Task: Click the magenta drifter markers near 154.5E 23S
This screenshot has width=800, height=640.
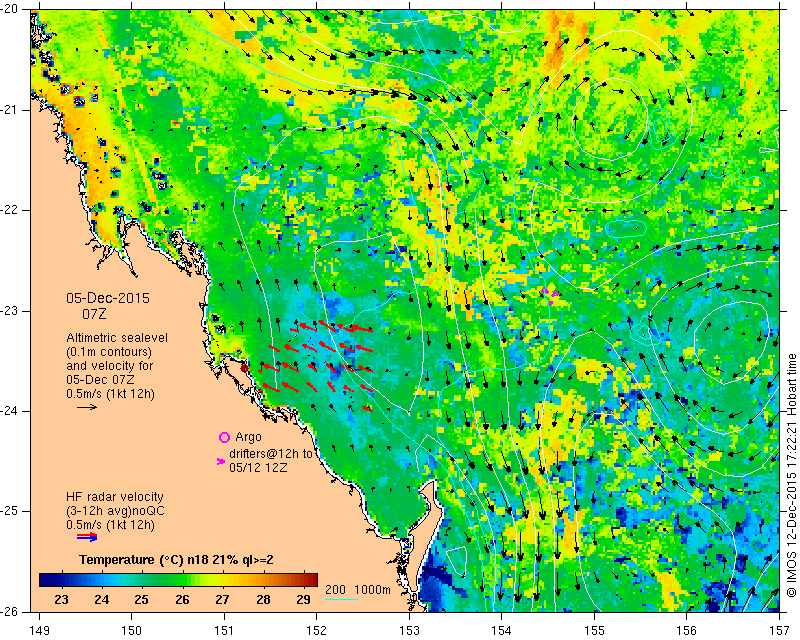Action: tap(551, 295)
